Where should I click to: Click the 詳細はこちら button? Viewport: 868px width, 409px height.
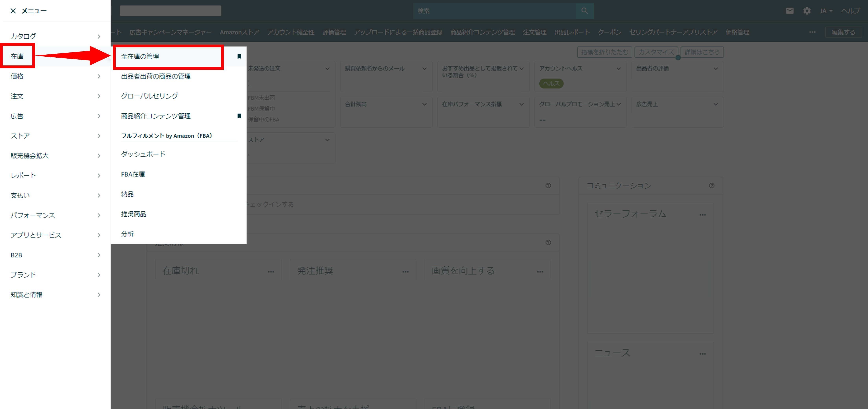702,52
